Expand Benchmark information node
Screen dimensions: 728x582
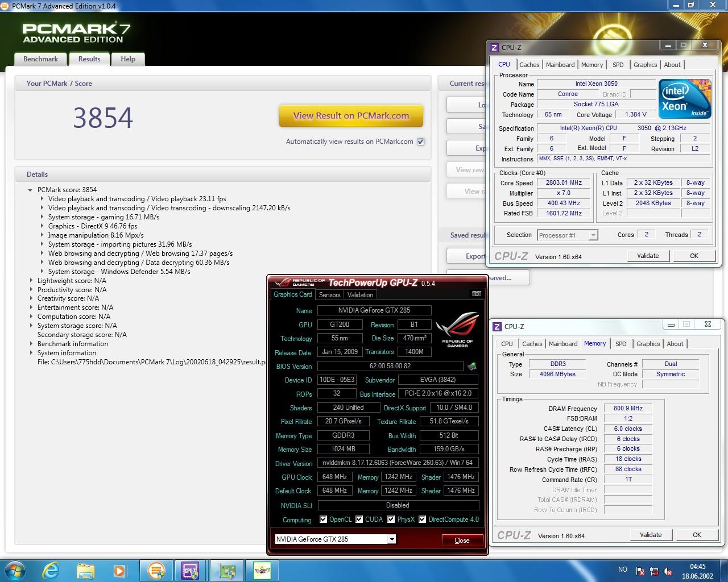tap(31, 344)
